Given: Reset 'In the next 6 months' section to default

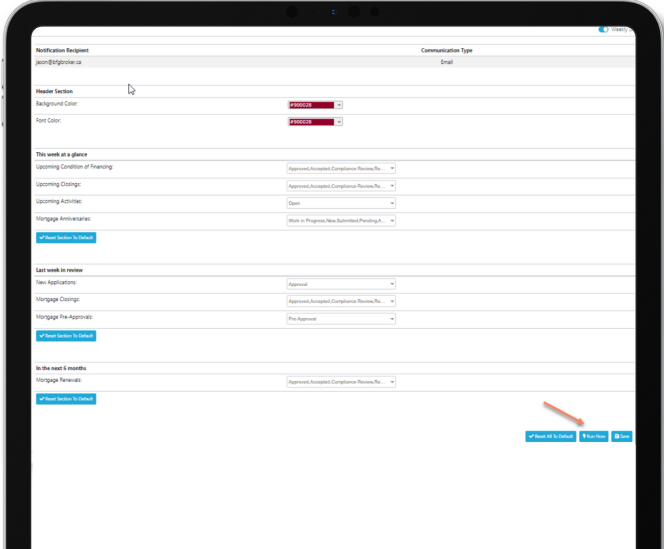Looking at the screenshot, I should pyautogui.click(x=66, y=399).
